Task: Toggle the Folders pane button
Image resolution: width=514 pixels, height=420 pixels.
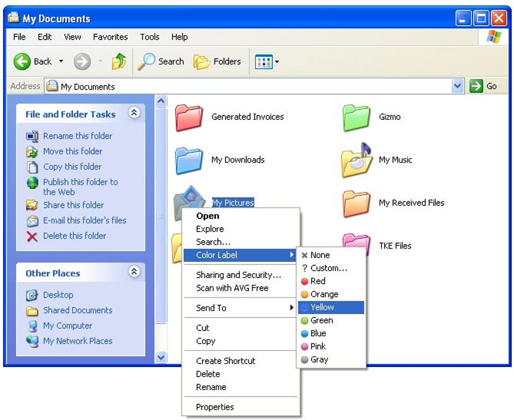Action: click(x=217, y=61)
